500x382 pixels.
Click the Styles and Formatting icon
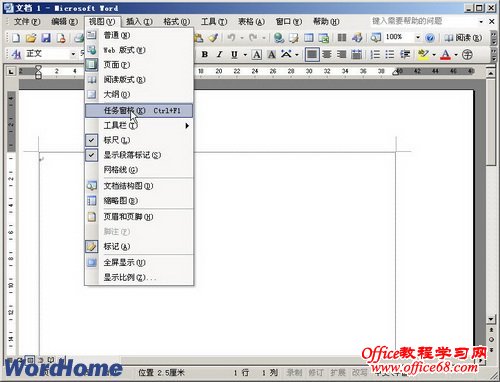(x=16, y=54)
